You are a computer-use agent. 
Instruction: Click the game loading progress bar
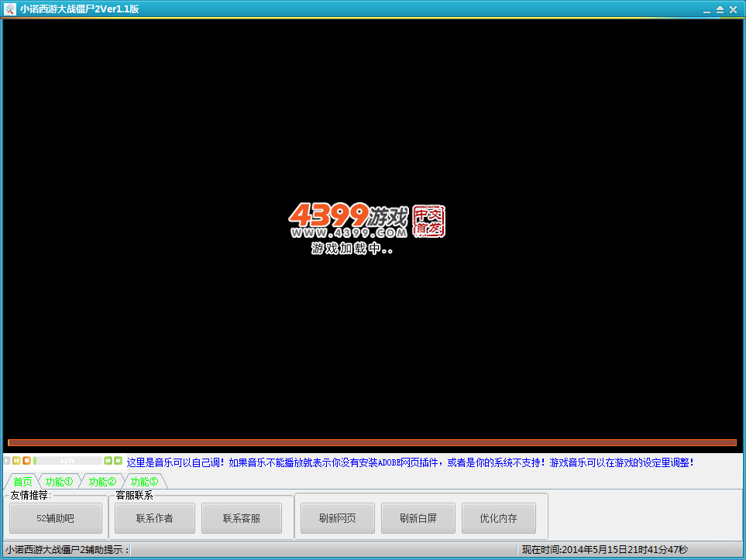click(372, 442)
